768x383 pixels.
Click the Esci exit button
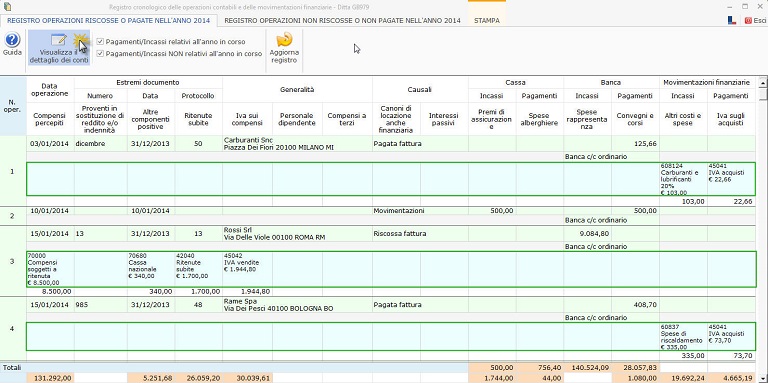[755, 21]
